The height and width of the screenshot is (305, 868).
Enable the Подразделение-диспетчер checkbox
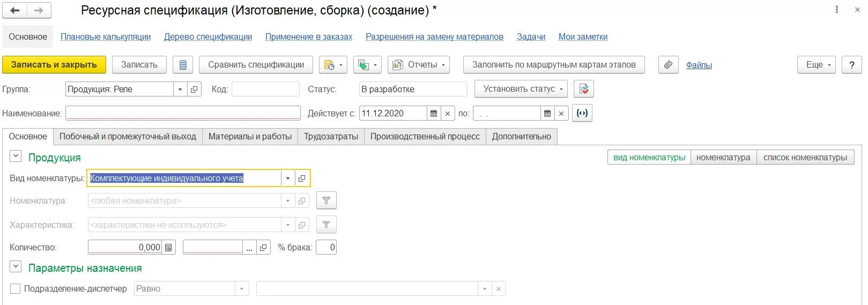tap(16, 289)
